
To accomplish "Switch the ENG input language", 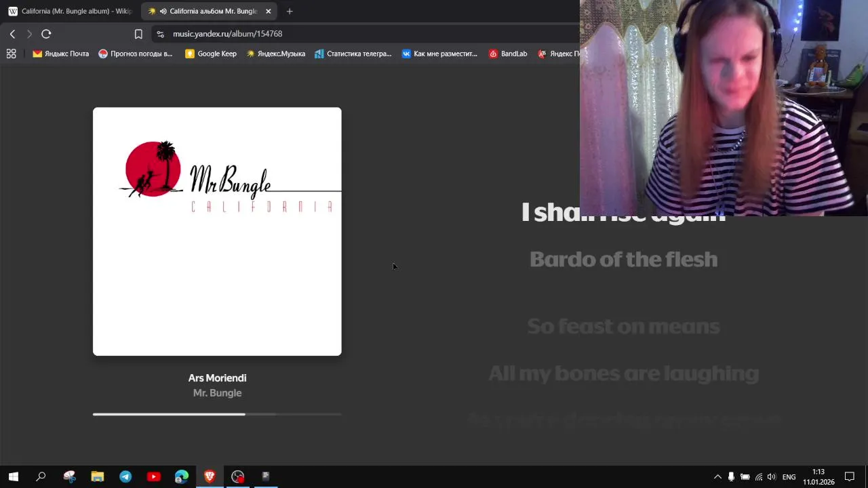I will [789, 476].
